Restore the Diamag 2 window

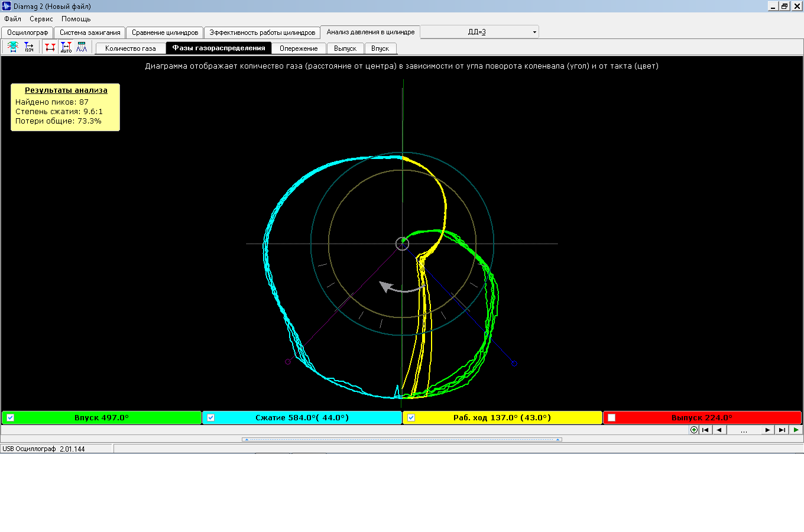pos(784,6)
